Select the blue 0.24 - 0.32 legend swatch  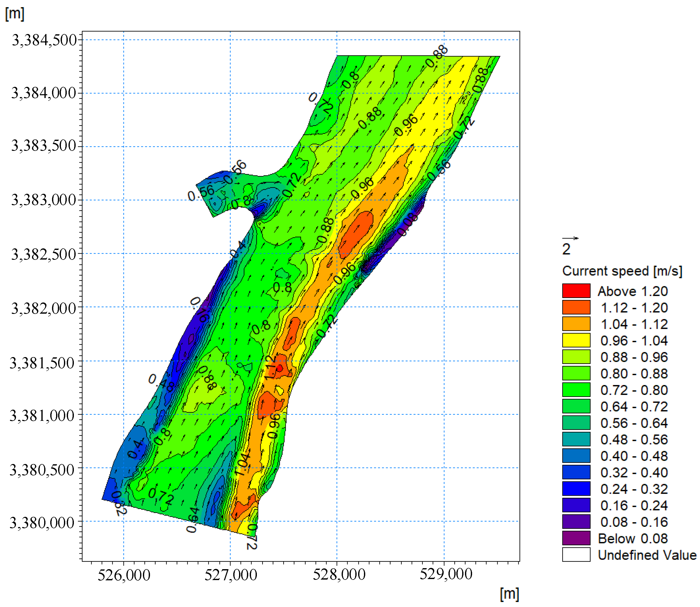576,488
